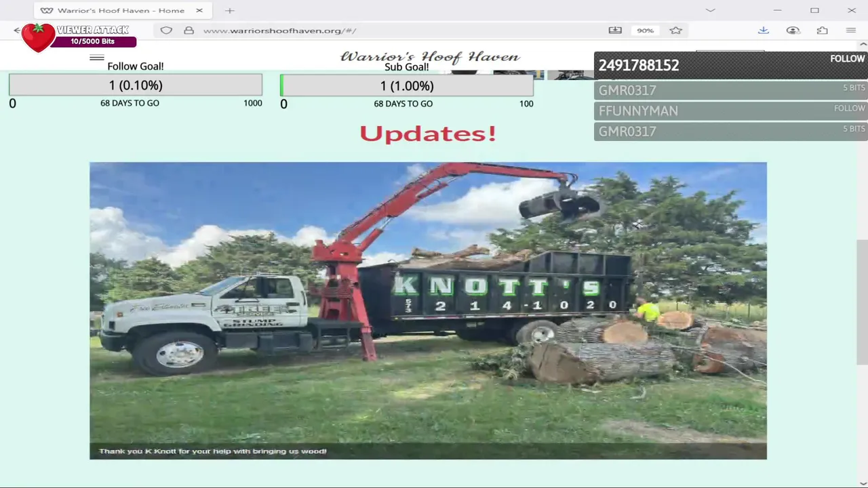Click the Knott's tree truck photo
Image resolution: width=868 pixels, height=488 pixels.
pos(428,310)
